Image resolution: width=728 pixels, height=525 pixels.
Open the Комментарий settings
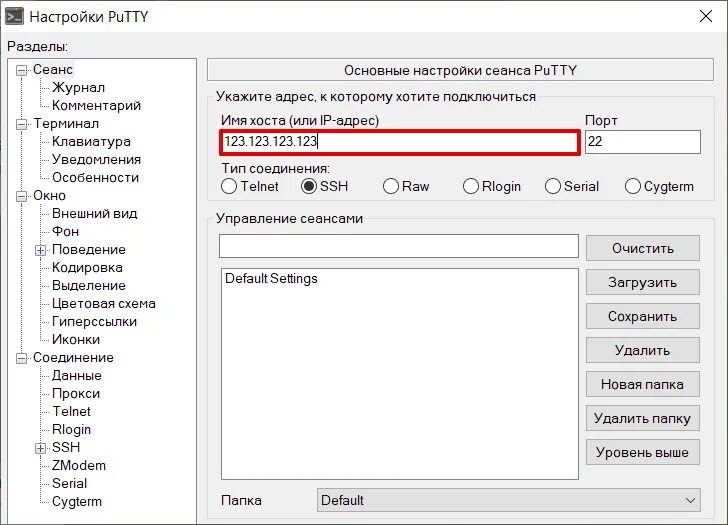click(x=96, y=106)
